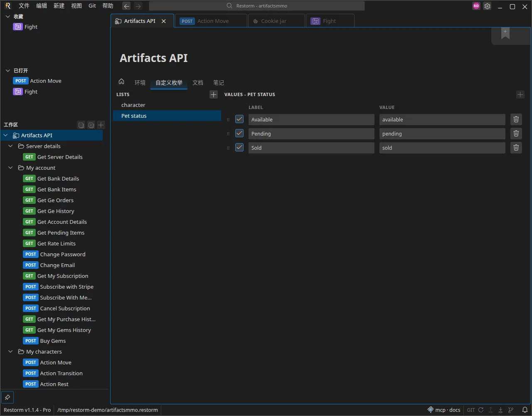This screenshot has height=416, width=532.
Task: Add a new value to Pet status
Action: [x=520, y=94]
